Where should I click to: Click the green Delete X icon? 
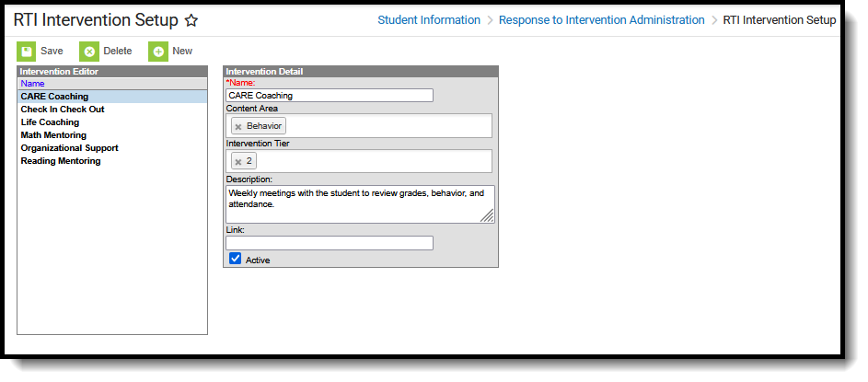88,52
